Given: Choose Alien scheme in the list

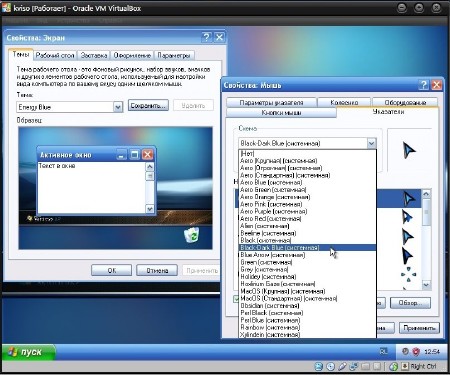Looking at the screenshot, I should [307, 226].
